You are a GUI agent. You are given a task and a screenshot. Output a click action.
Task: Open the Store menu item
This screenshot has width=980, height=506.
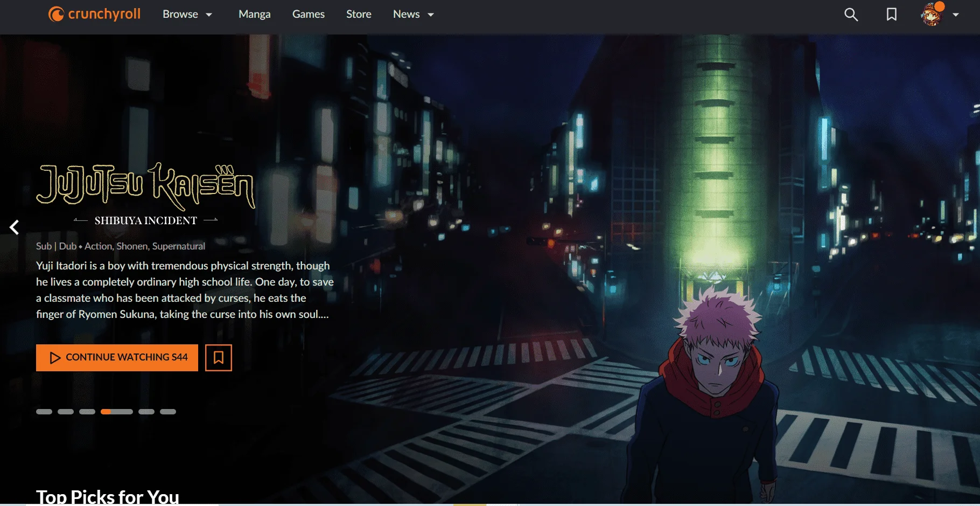(359, 15)
